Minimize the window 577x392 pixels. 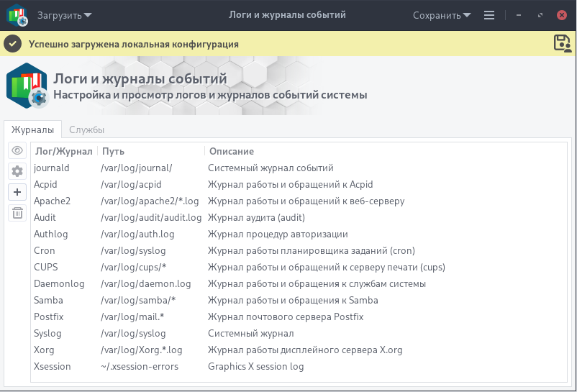click(519, 15)
